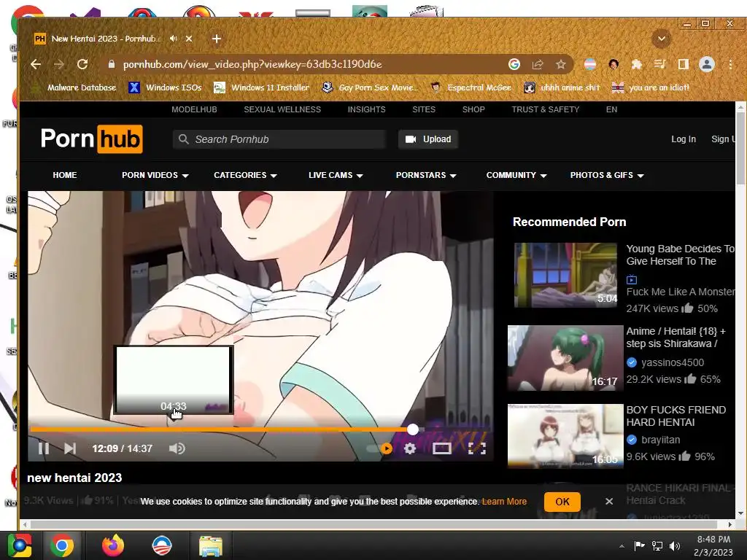Open the Espectral McGee bookmark
Viewport: 747px width, 560px height.
click(471, 87)
